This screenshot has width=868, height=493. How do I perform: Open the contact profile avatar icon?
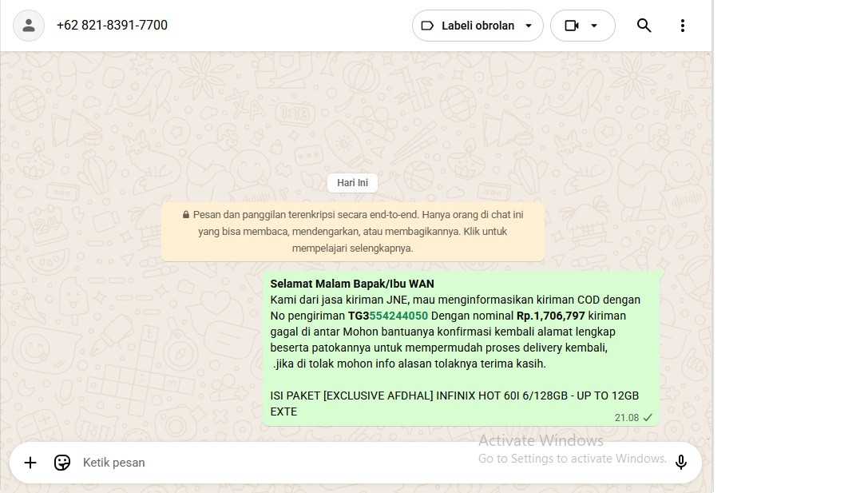[29, 26]
